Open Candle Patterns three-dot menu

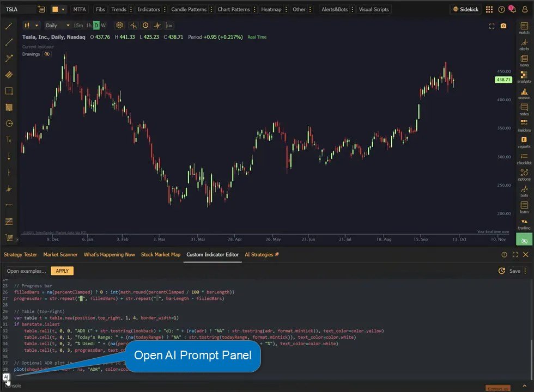click(x=211, y=10)
